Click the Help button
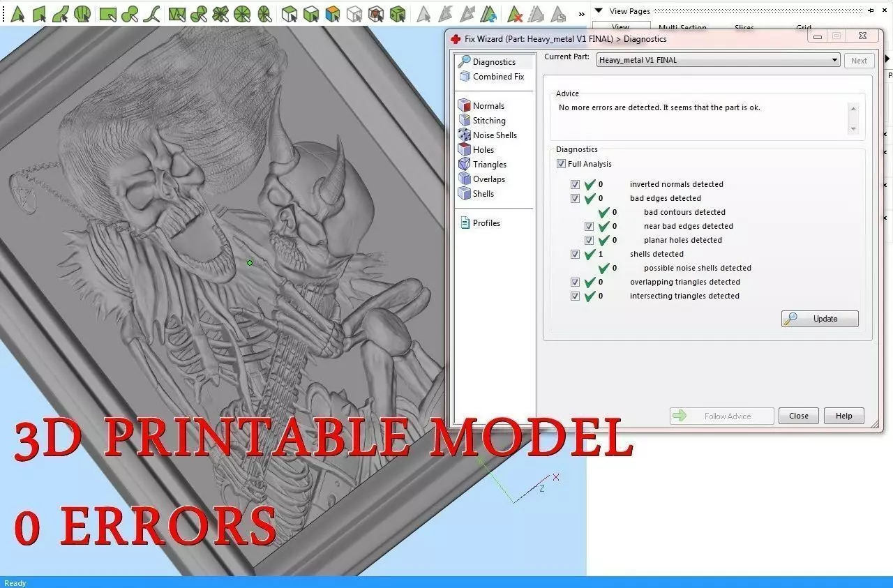This screenshot has height=588, width=893. 843,416
